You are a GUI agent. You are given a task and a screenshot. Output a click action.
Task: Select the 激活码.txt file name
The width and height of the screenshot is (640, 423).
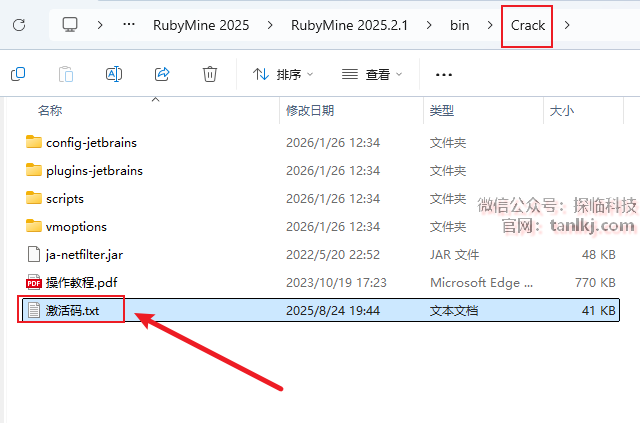click(x=72, y=311)
